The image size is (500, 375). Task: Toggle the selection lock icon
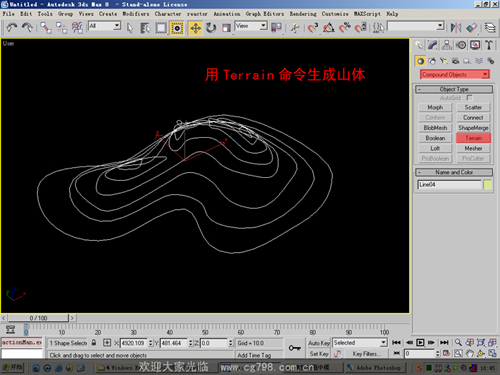point(94,343)
